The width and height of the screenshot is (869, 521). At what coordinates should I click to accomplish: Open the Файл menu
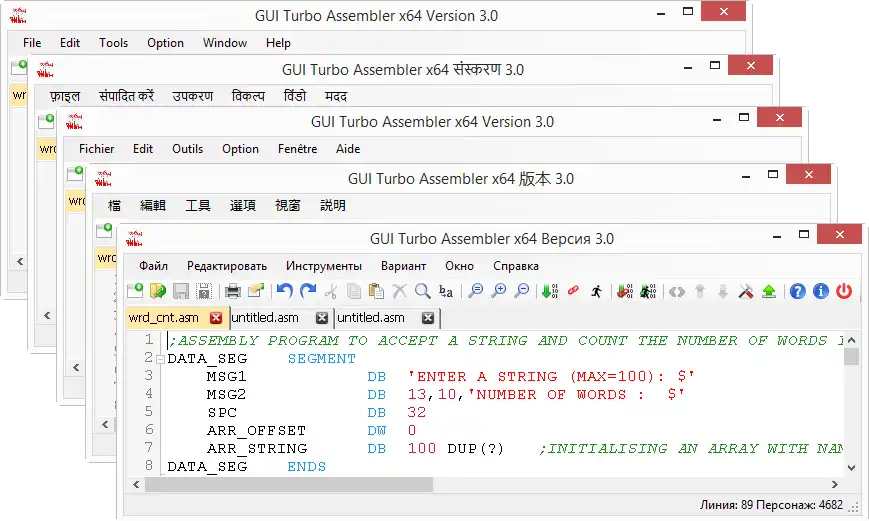coord(153,266)
